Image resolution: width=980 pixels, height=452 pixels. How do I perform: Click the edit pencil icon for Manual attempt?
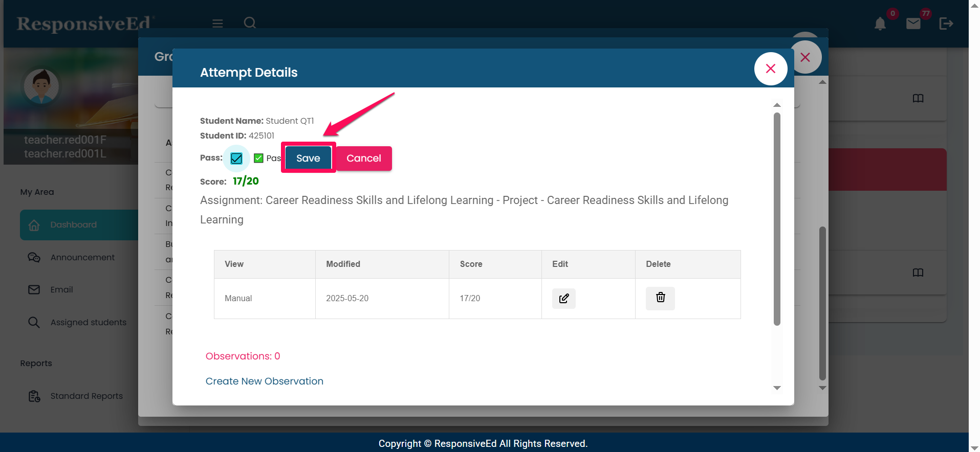point(563,299)
